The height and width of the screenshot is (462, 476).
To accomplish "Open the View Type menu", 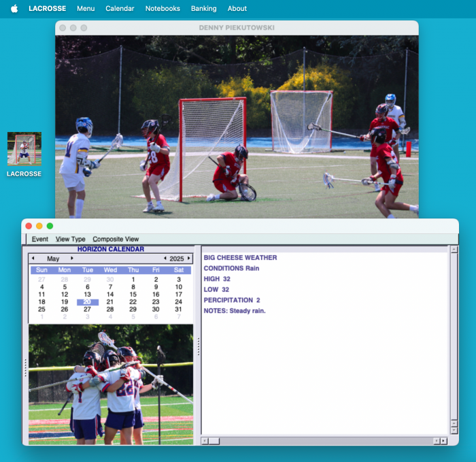I will tap(70, 240).
